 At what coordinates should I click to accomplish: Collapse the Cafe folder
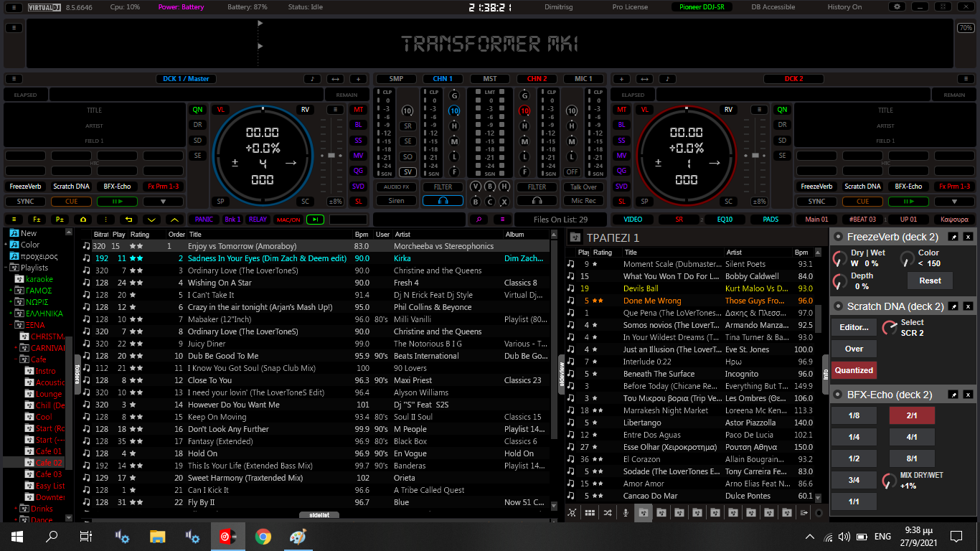click(17, 359)
